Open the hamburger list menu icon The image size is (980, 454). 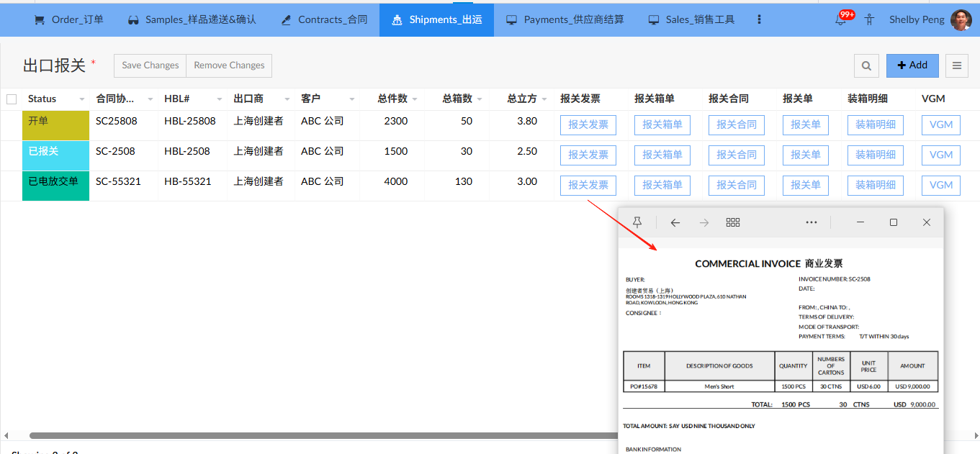point(956,65)
